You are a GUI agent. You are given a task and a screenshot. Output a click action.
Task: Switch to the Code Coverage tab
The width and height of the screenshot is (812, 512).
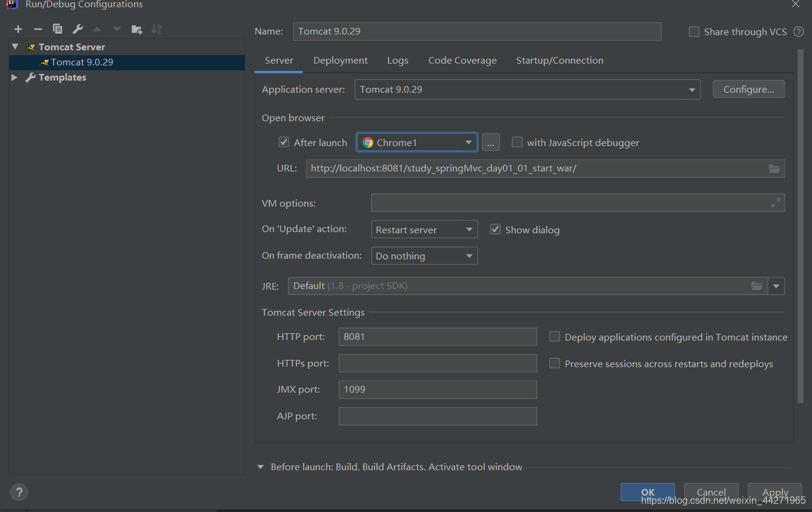click(462, 61)
